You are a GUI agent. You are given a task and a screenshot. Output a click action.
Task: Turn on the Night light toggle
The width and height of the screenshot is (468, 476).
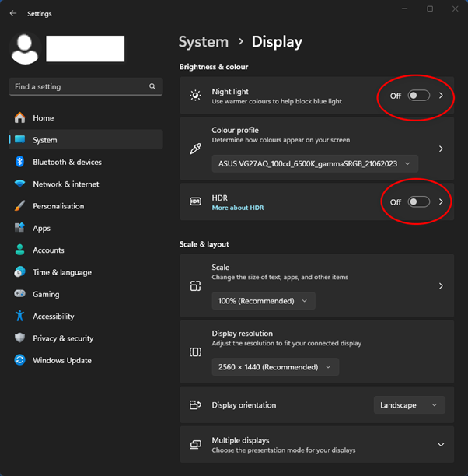point(418,96)
